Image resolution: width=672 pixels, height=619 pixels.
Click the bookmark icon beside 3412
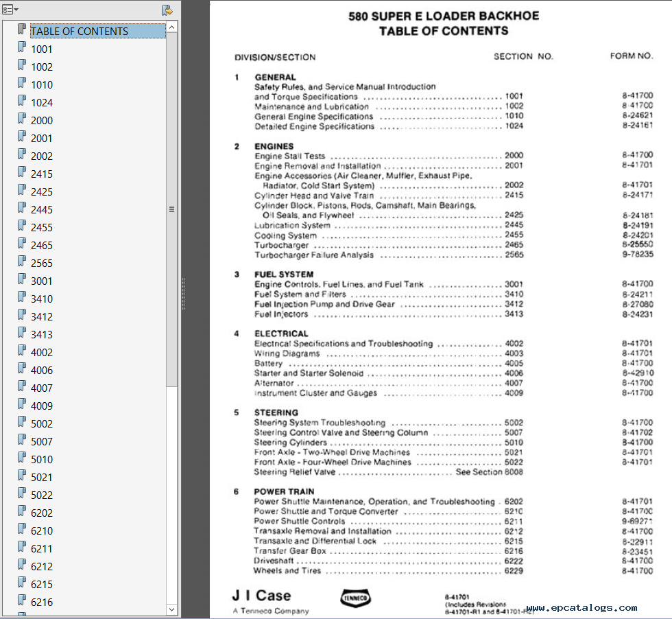pos(22,314)
